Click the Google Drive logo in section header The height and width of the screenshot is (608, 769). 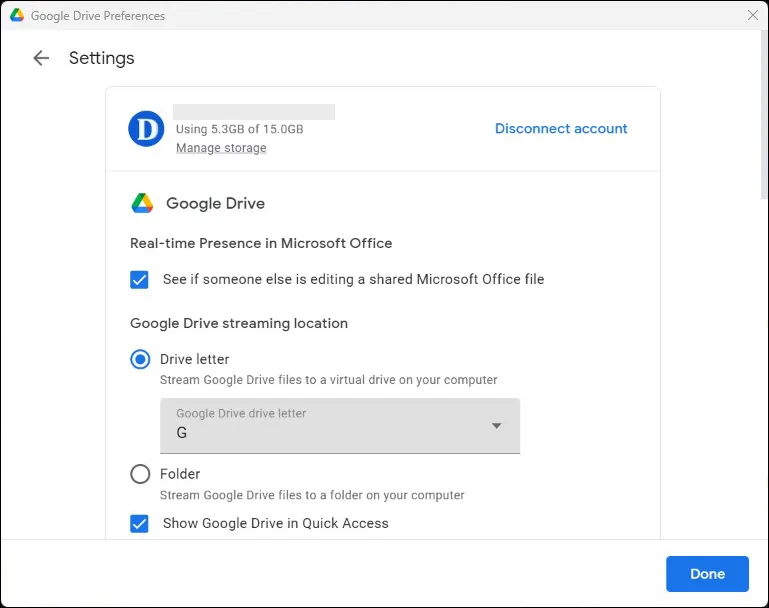click(x=142, y=203)
